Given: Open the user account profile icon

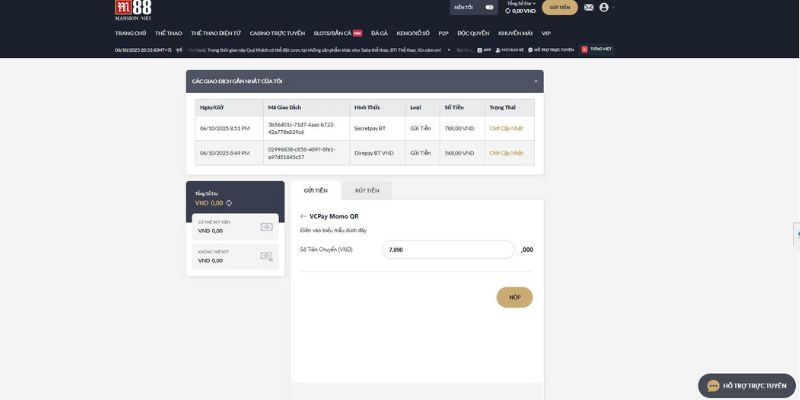Looking at the screenshot, I should (604, 7).
